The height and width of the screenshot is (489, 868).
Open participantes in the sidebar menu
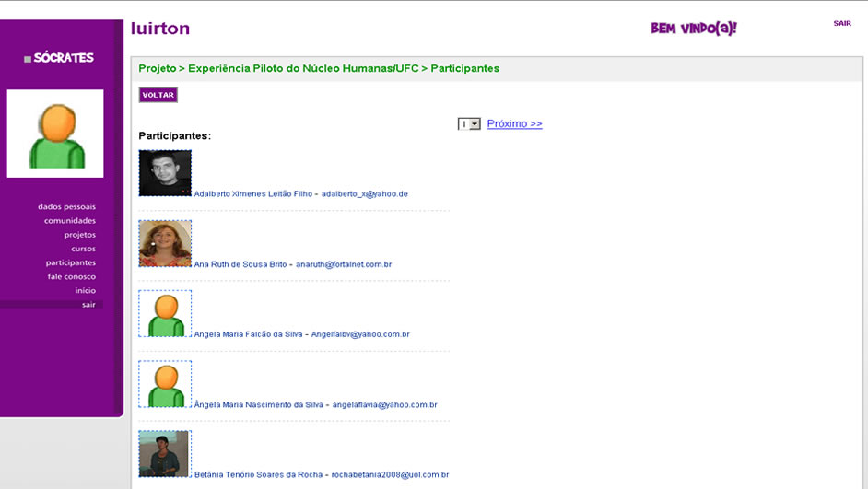pyautogui.click(x=70, y=262)
